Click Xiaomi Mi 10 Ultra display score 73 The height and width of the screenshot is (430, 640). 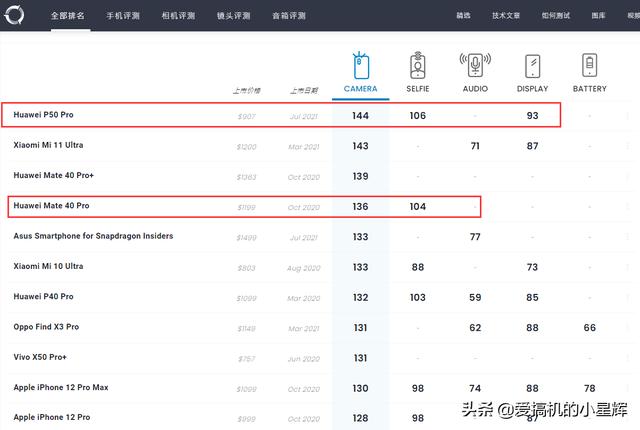532,267
